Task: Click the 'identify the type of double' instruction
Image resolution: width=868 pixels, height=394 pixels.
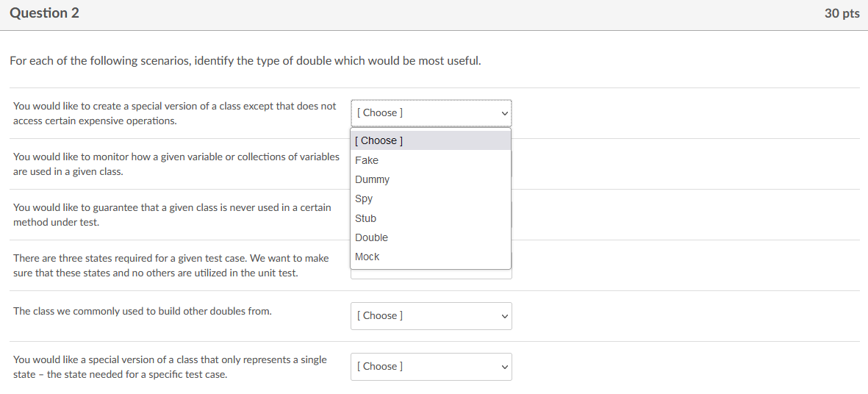Action: coord(245,60)
